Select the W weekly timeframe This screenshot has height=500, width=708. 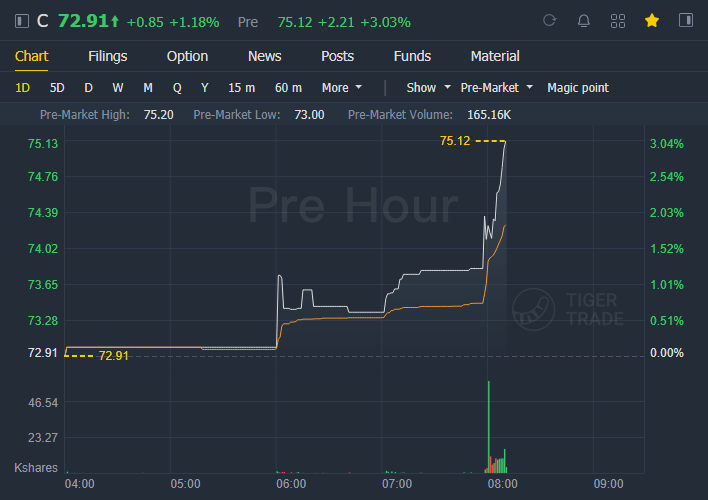click(x=118, y=88)
